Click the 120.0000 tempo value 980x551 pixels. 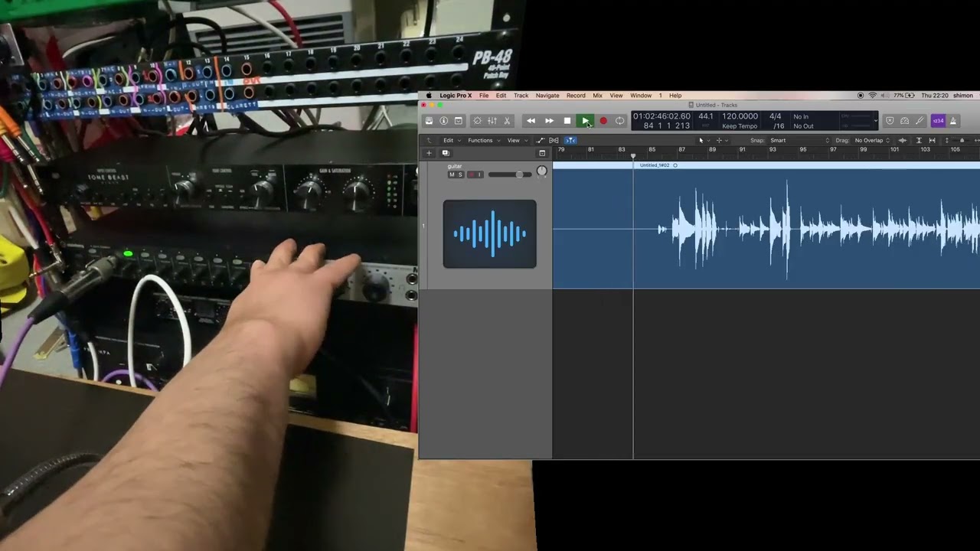click(x=740, y=116)
